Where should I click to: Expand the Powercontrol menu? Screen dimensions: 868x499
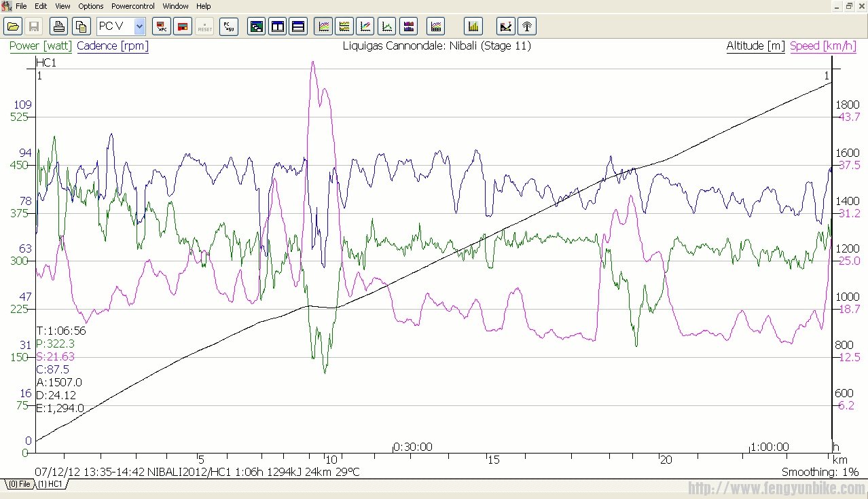click(x=133, y=6)
